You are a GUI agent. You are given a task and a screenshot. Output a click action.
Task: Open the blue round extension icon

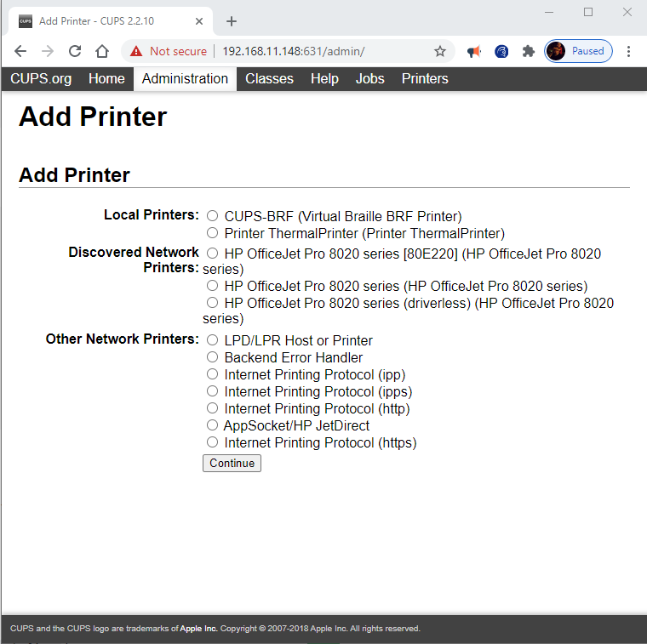click(x=501, y=52)
